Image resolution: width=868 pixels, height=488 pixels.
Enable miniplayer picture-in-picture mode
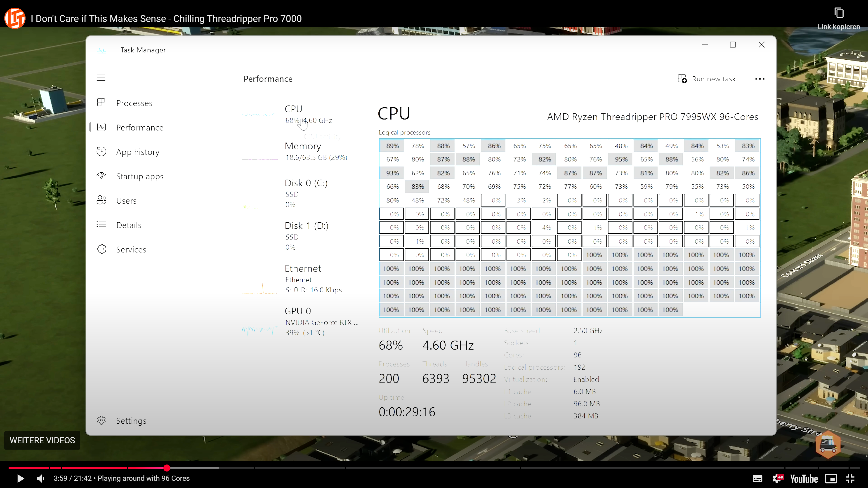coord(831,479)
